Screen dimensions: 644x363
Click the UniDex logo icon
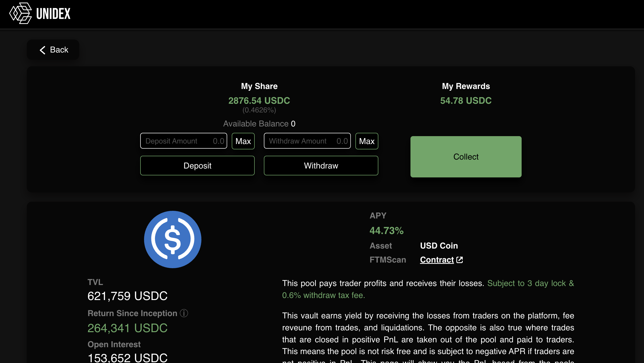20,13
